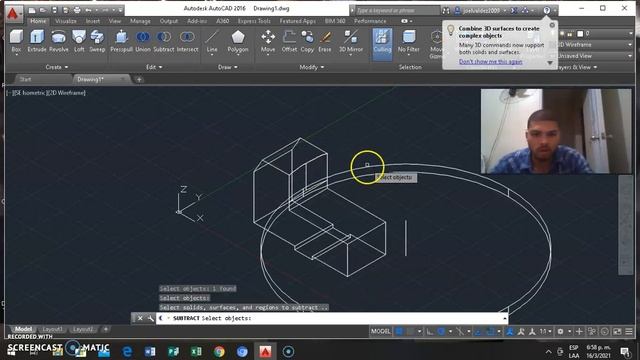640x360 pixels.
Task: Toggle Clean Screen in status bar
Action: [618, 331]
